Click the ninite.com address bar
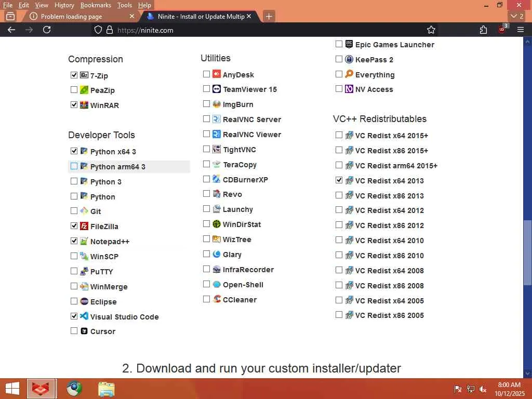The image size is (532, 399). 264,30
